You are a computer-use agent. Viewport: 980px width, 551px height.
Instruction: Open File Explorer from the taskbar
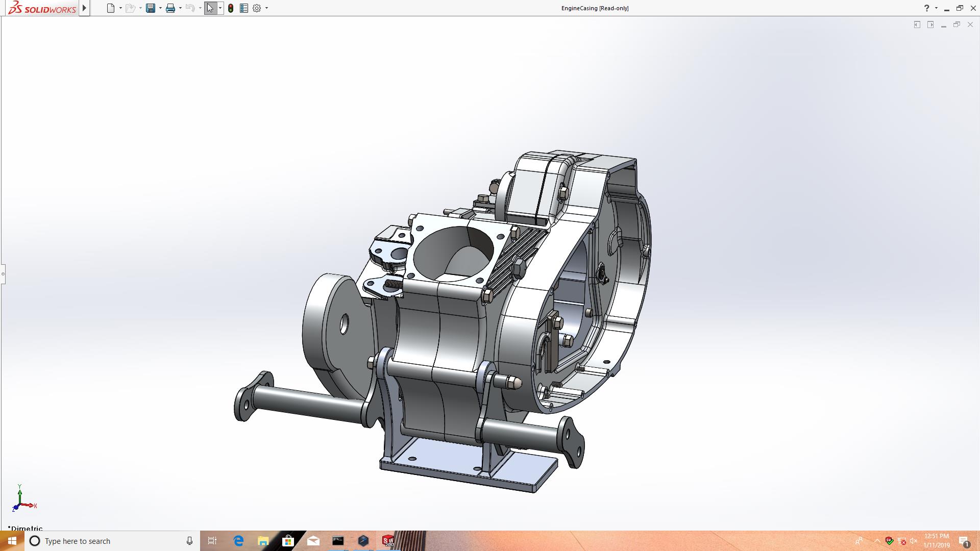[263, 541]
